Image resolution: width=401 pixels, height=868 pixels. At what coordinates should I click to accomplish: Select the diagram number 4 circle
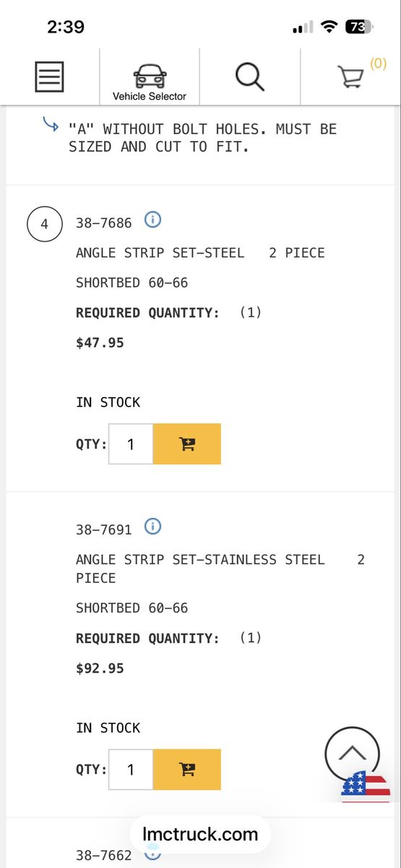44,224
